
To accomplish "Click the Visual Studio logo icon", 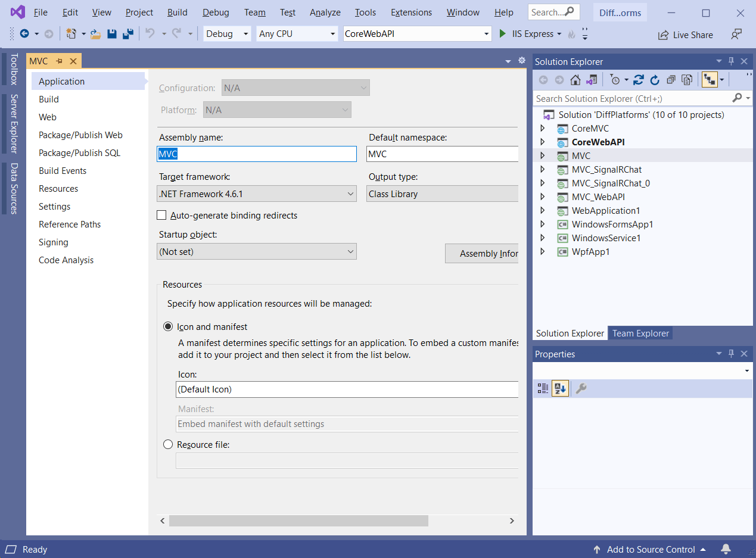I will point(17,12).
